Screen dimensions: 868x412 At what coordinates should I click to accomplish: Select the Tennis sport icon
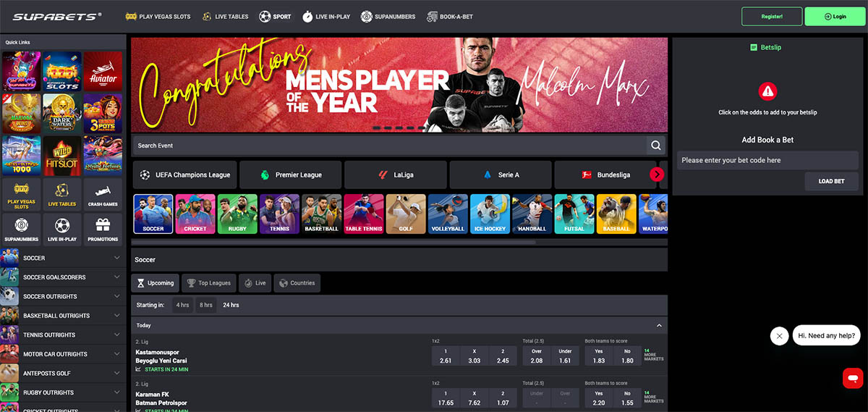tap(279, 214)
